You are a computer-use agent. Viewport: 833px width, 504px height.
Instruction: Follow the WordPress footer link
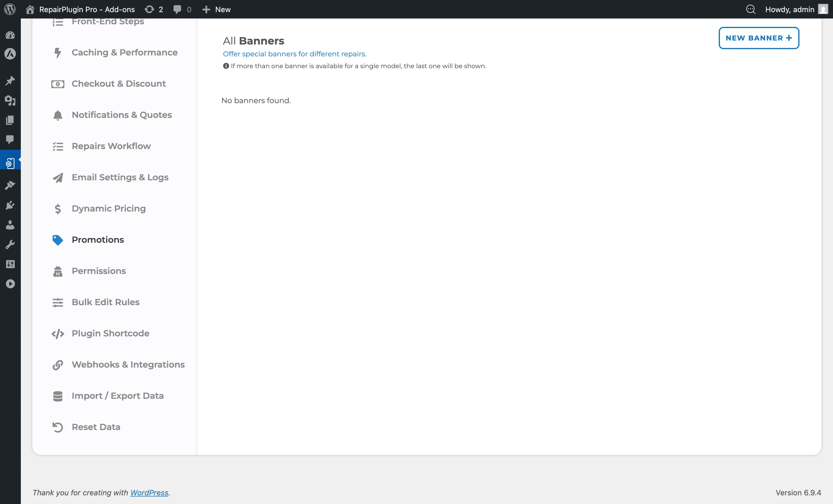149,492
